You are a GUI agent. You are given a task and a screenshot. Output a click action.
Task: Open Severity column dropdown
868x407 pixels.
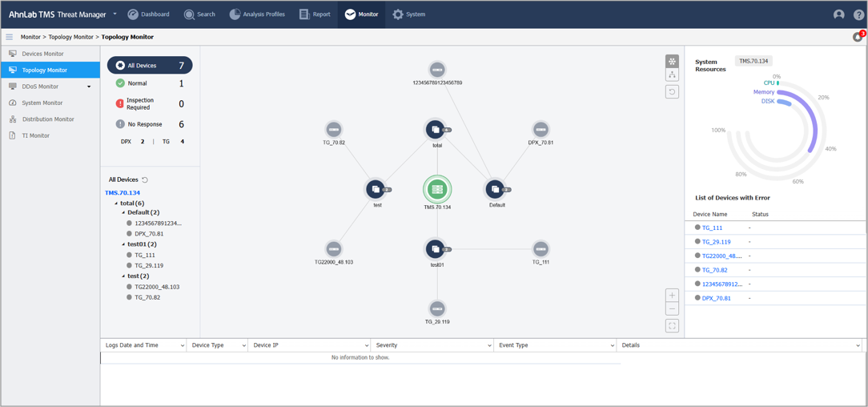click(488, 345)
